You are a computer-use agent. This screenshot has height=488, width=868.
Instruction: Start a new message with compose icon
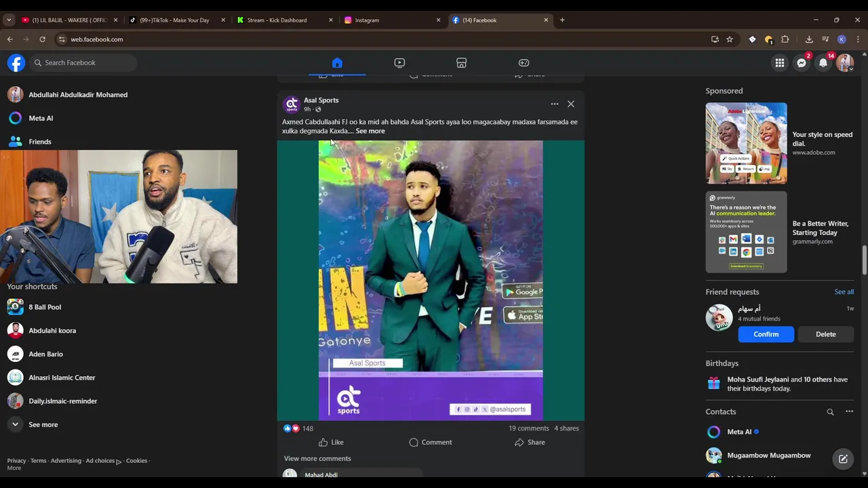pyautogui.click(x=843, y=459)
